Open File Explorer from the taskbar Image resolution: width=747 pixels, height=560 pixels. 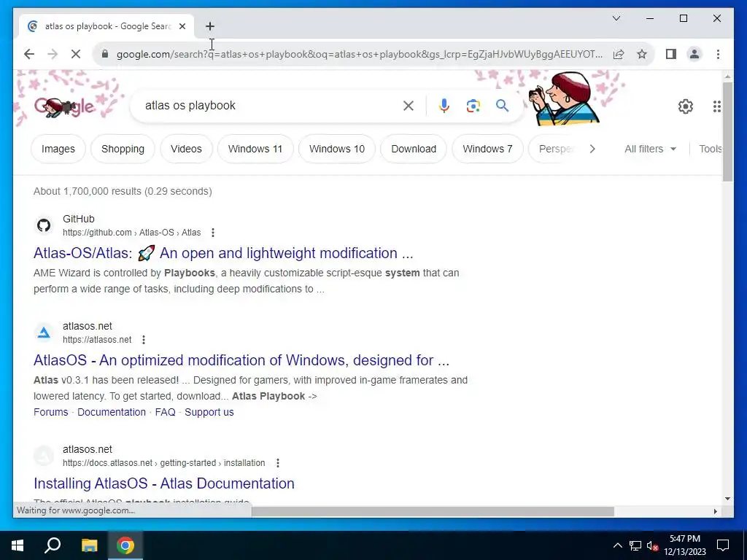pyautogui.click(x=89, y=545)
